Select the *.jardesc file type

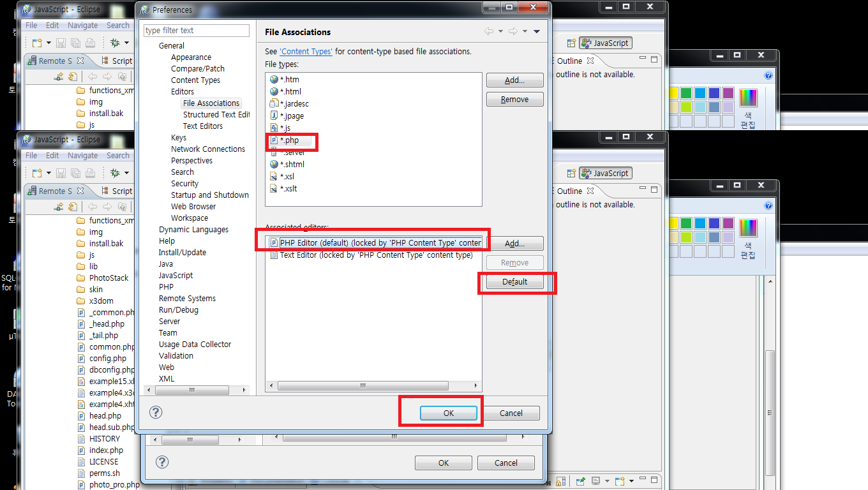coord(289,103)
